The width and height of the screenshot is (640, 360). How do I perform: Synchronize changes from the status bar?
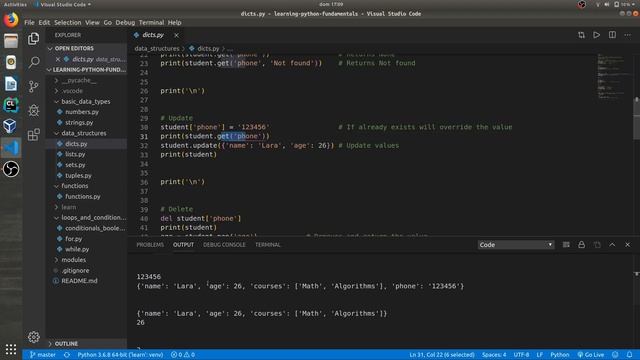(67, 355)
